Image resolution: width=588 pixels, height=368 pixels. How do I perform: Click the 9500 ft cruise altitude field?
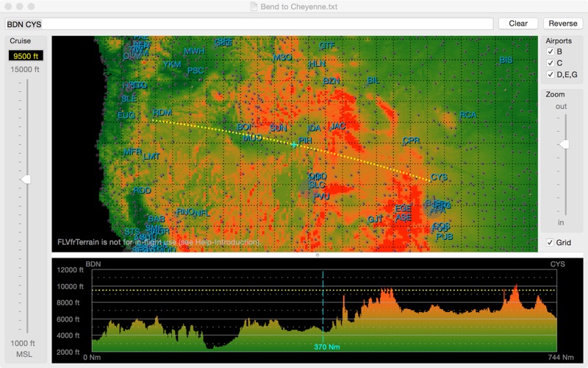[x=26, y=56]
